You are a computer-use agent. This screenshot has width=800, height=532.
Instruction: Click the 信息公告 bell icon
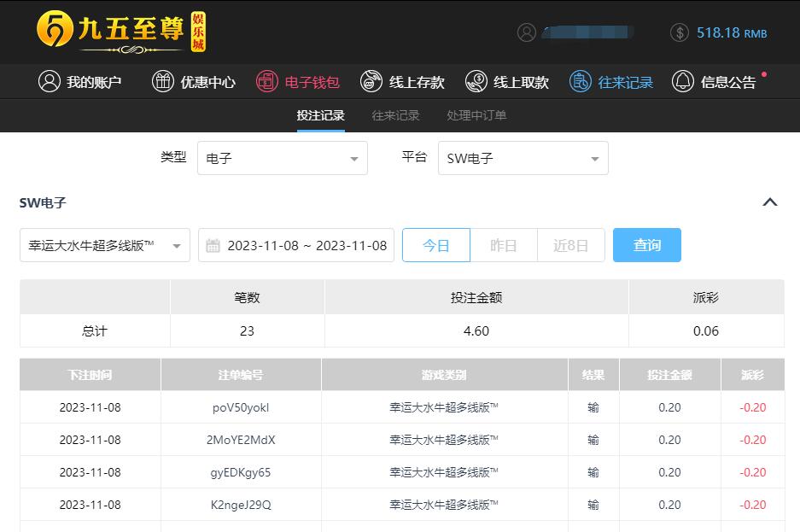click(683, 82)
